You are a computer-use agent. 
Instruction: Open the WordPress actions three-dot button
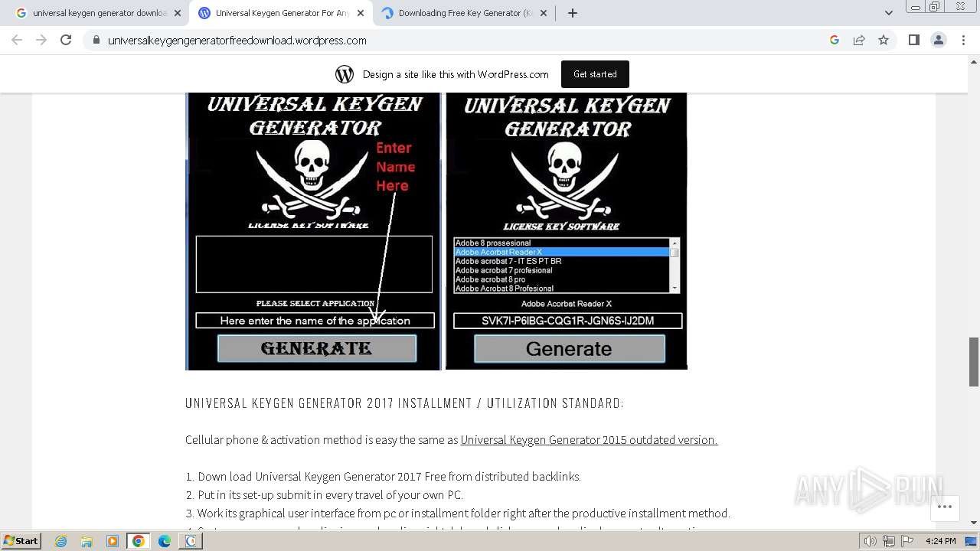click(945, 507)
